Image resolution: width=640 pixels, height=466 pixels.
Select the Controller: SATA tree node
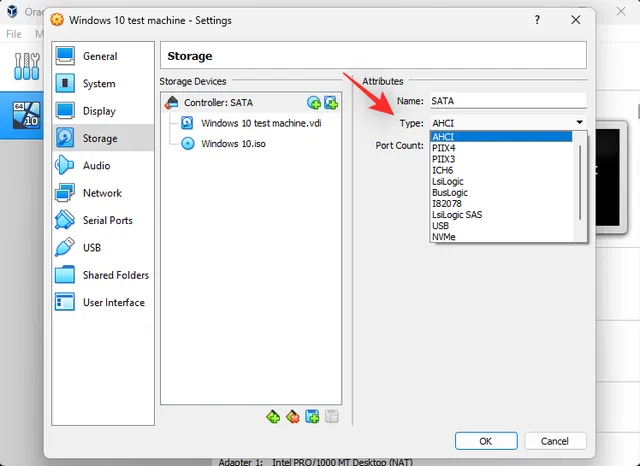tap(221, 102)
